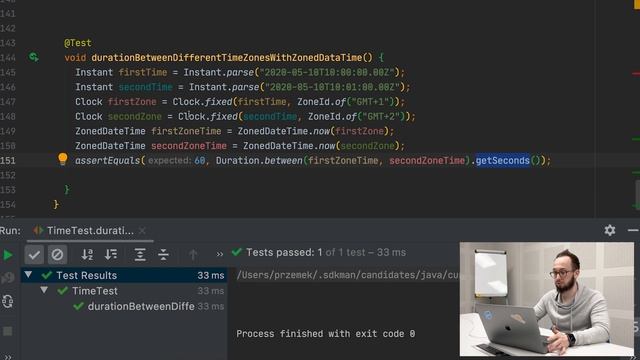Viewport: 640px width, 360px height.
Task: Select the TimeTest.durati... run tab
Action: [90, 231]
